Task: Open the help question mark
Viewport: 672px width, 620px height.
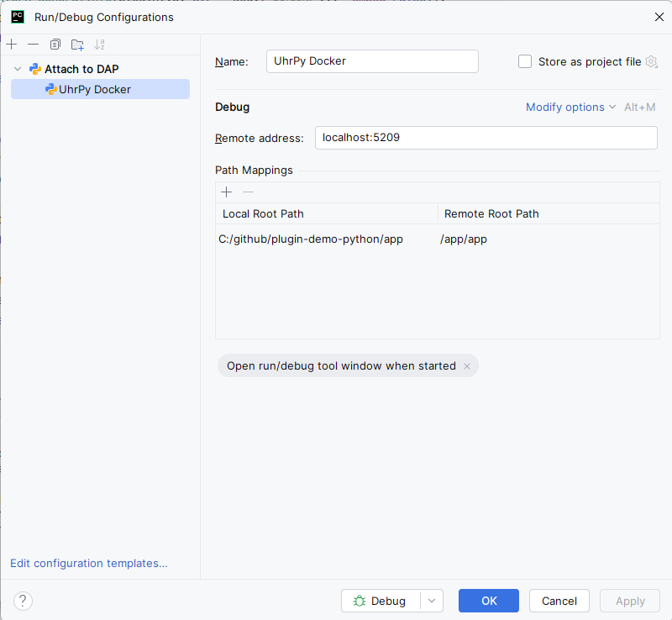Action: pos(23,601)
